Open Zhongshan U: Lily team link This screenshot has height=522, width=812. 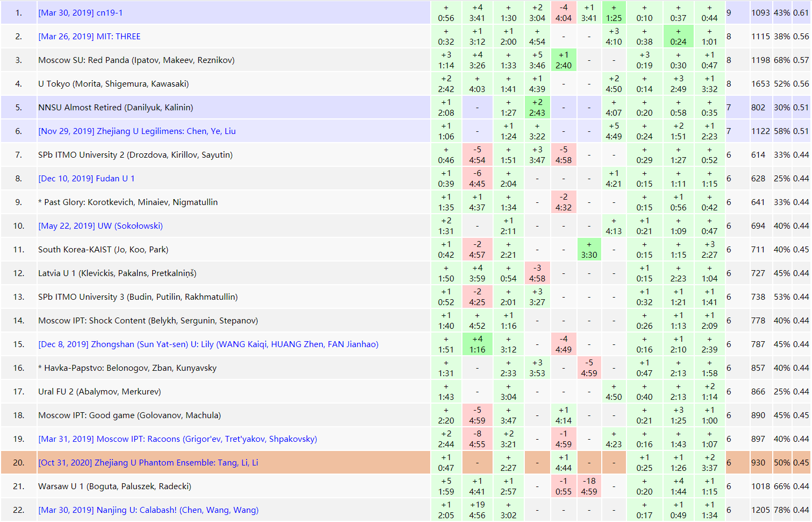coord(208,344)
